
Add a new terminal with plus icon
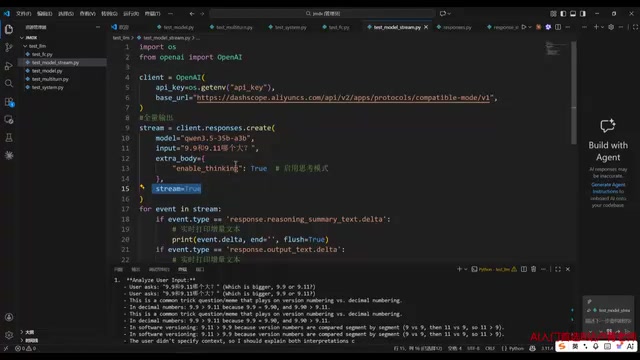[459, 269]
